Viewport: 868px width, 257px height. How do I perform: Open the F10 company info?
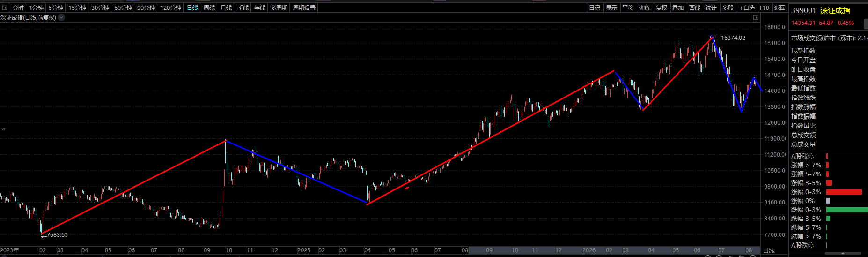pyautogui.click(x=765, y=8)
